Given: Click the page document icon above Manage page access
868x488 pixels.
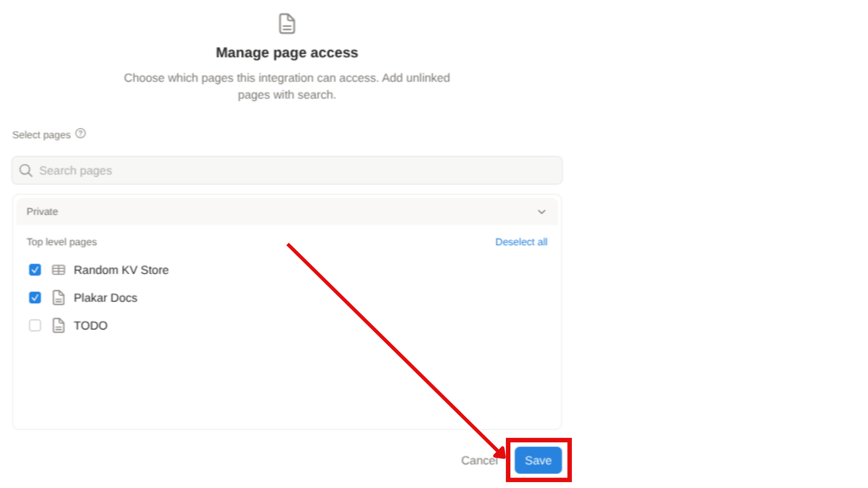Looking at the screenshot, I should click(x=287, y=23).
